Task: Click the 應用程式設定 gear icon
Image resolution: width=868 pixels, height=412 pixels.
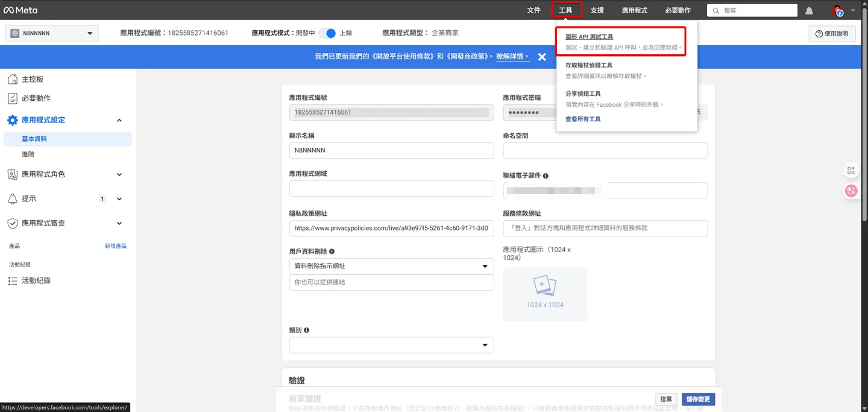Action: tap(12, 120)
